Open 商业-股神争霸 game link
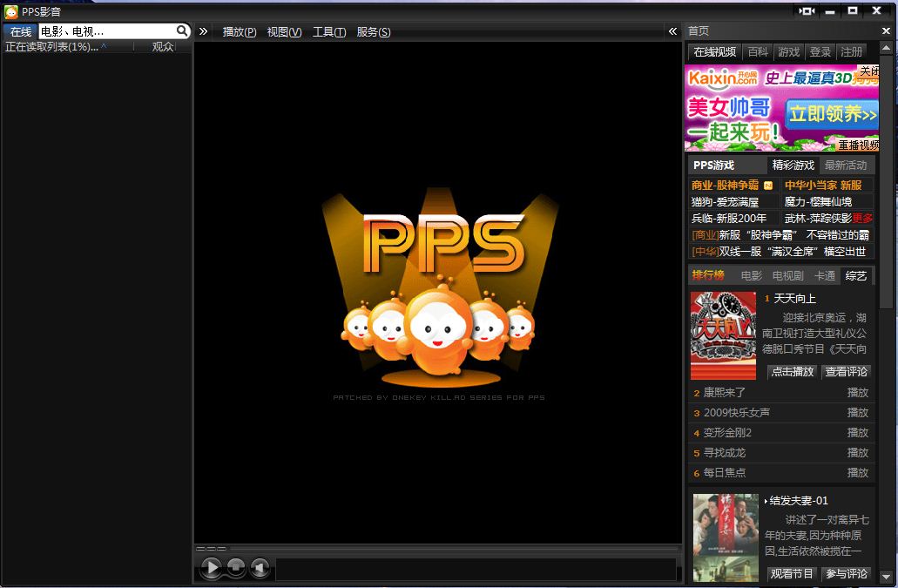The width and height of the screenshot is (898, 588). click(725, 185)
